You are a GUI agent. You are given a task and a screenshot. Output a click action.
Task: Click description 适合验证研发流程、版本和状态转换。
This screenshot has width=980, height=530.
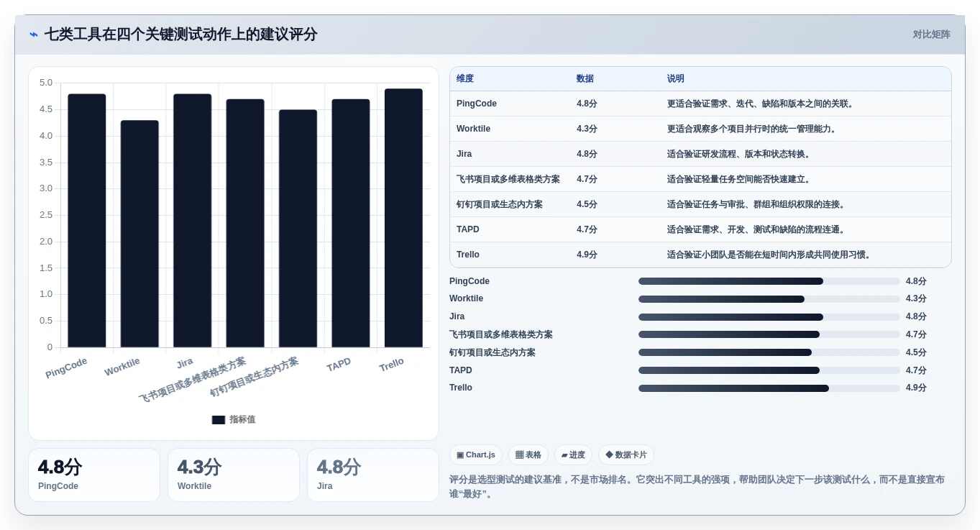point(739,154)
